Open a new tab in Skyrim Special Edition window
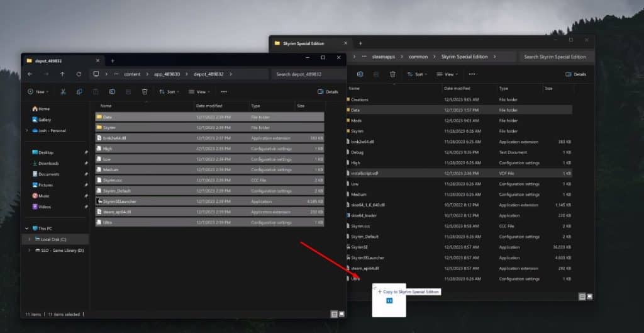 coord(360,43)
